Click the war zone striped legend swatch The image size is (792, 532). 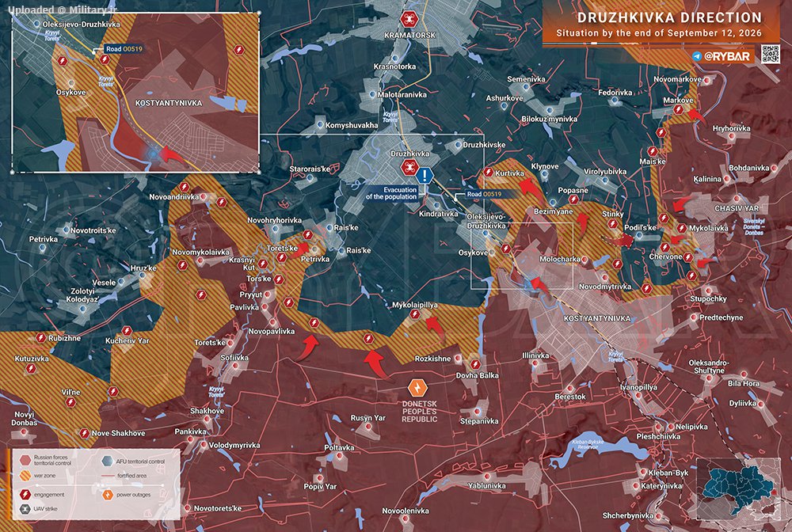pos(25,476)
